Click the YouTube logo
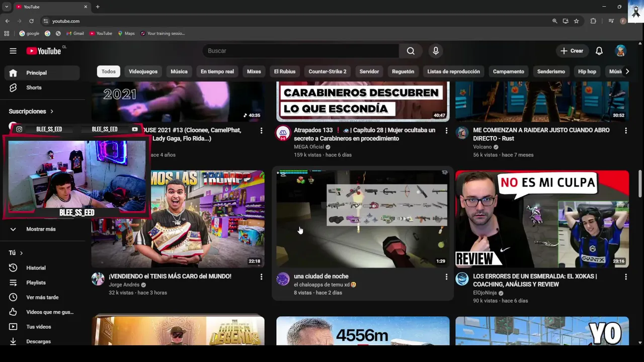The height and width of the screenshot is (362, 644). 44,51
